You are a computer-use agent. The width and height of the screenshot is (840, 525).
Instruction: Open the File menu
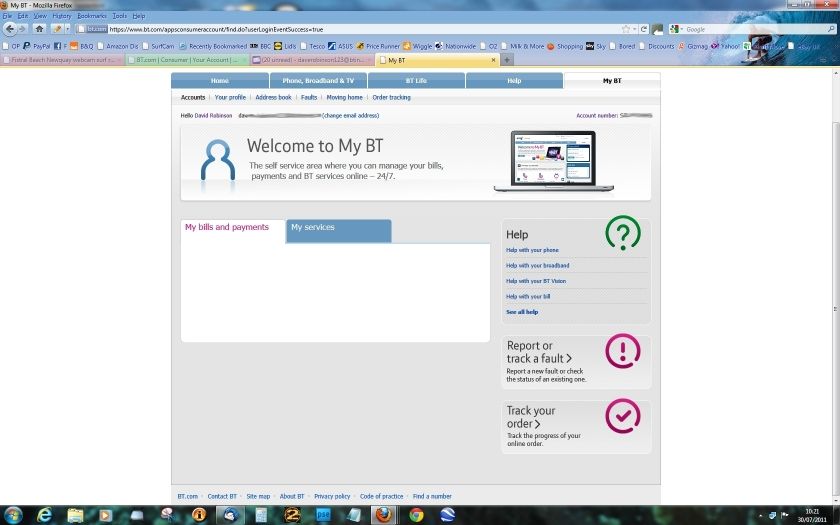coord(8,16)
